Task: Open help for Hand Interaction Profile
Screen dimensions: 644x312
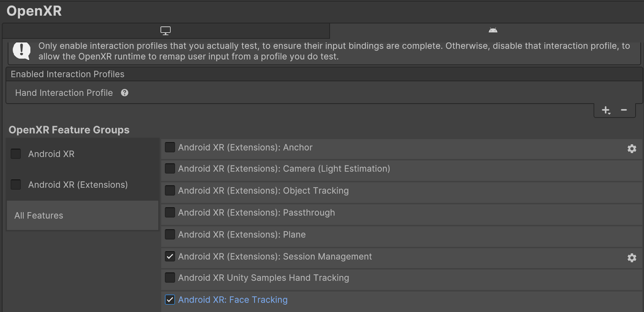Action: pos(125,93)
